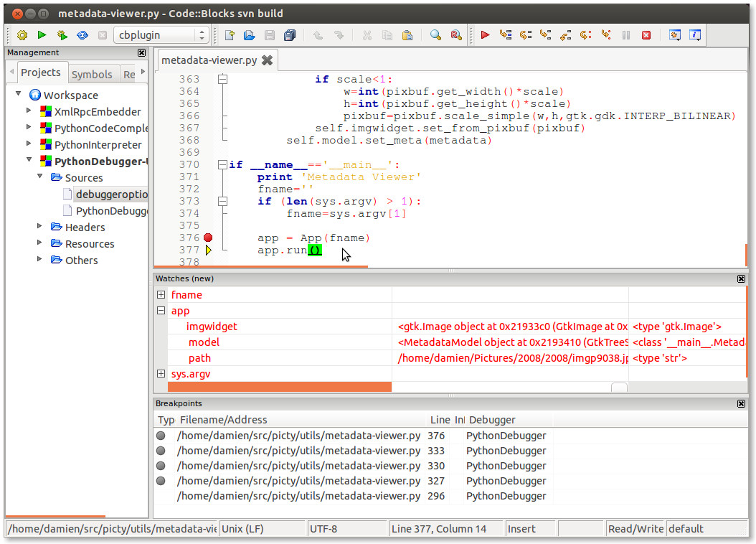Open the cbplugin build target dropdown
756x544 pixels.
(202, 34)
